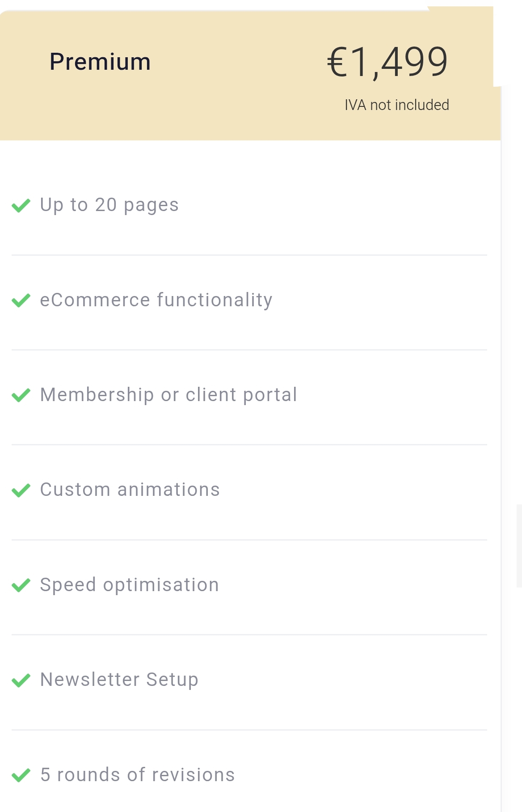This screenshot has height=812, width=522.
Task: Click the check icon beside Newsletter Setup
Action: 21,680
